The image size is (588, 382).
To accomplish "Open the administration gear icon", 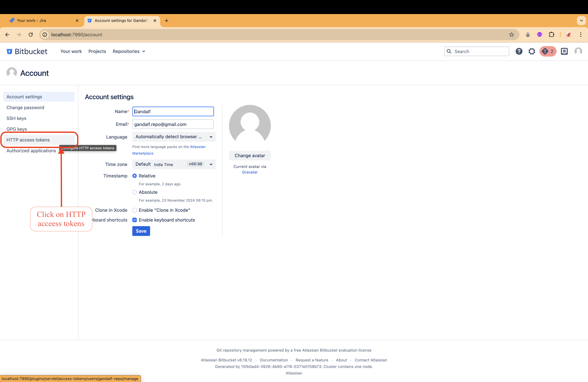I will coord(532,51).
